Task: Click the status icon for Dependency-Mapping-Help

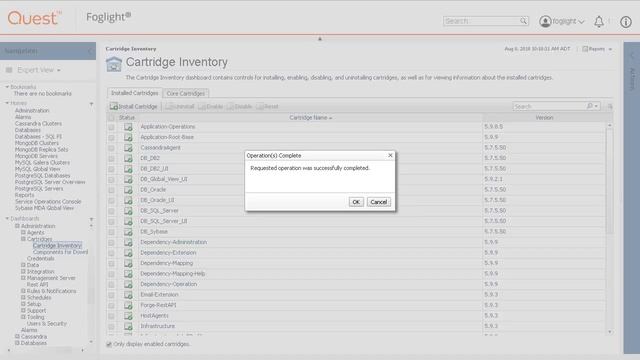Action: [x=128, y=274]
